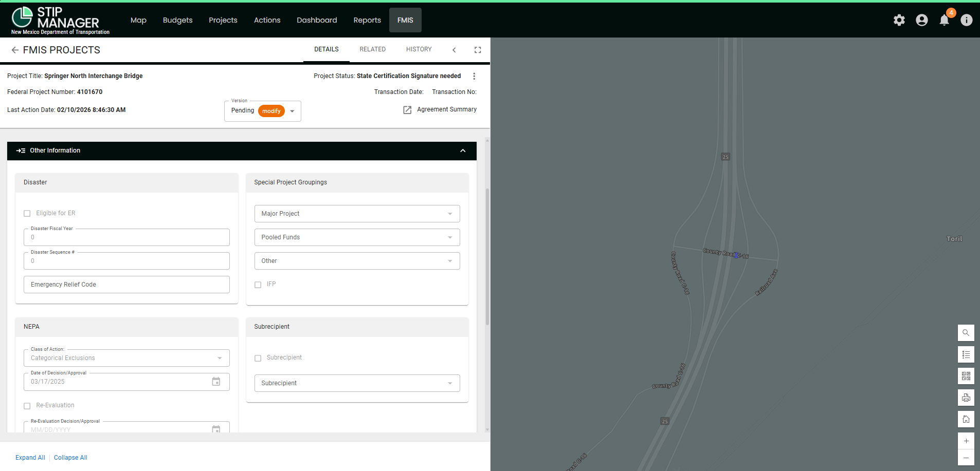Image resolution: width=980 pixels, height=471 pixels.
Task: Open the Map menu
Action: [138, 20]
